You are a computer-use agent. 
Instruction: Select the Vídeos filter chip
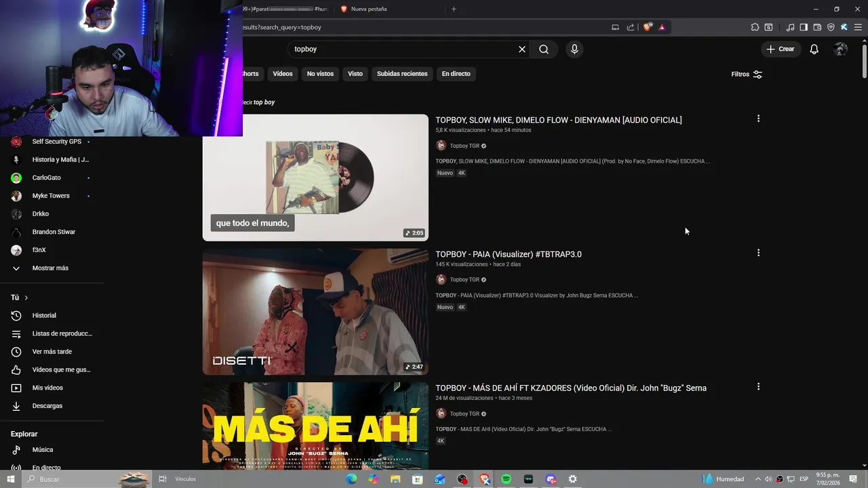click(x=283, y=73)
